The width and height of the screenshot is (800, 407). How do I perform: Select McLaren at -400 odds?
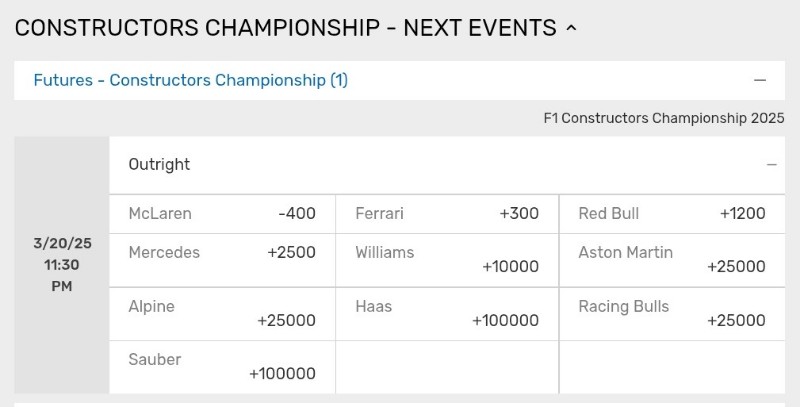point(222,214)
